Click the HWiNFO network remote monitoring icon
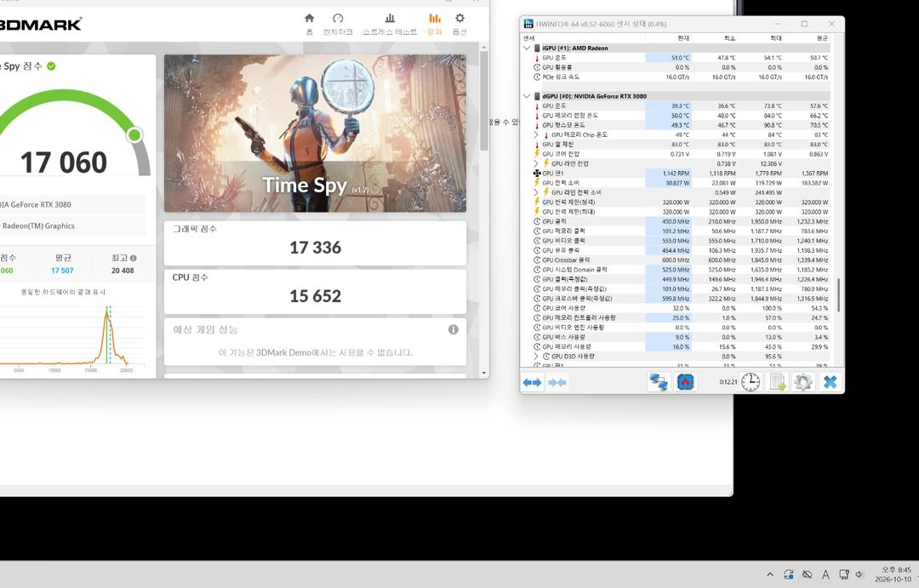Viewport: 919px width, 588px height. (x=659, y=382)
